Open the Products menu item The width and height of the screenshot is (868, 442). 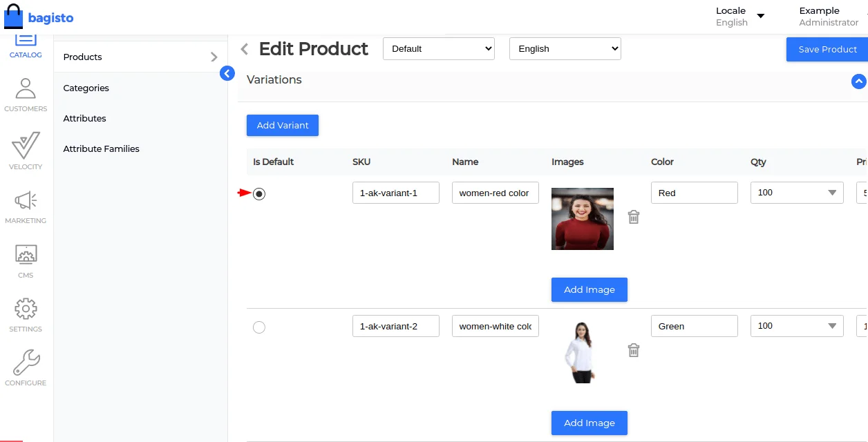82,57
